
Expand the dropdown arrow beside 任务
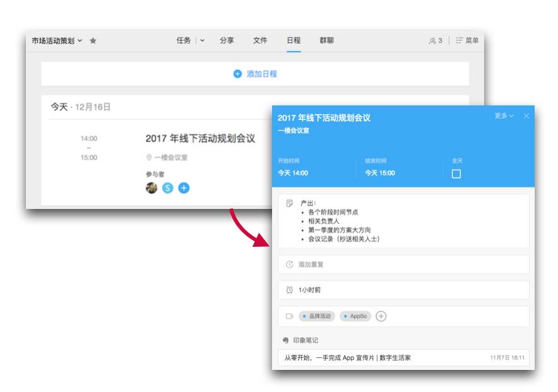203,40
